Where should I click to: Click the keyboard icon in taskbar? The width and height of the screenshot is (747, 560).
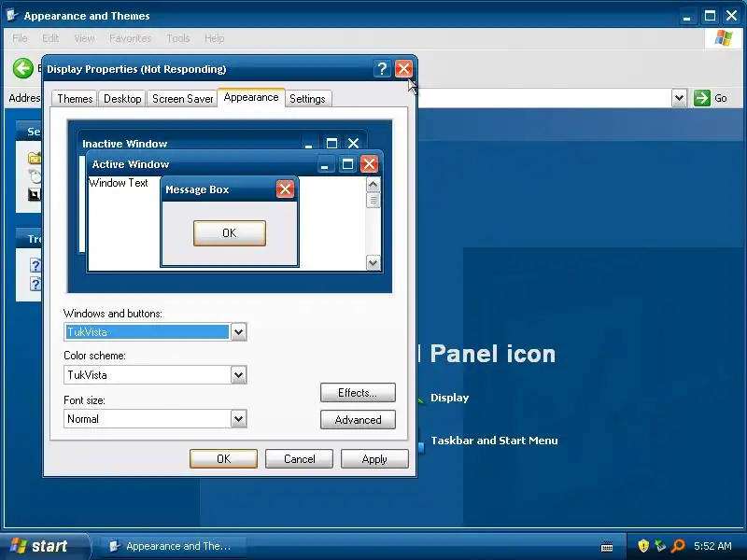tap(607, 547)
